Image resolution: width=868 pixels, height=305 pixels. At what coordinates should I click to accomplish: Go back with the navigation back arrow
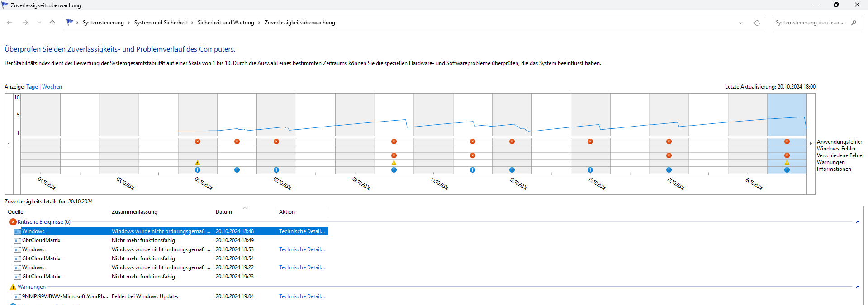coord(9,23)
